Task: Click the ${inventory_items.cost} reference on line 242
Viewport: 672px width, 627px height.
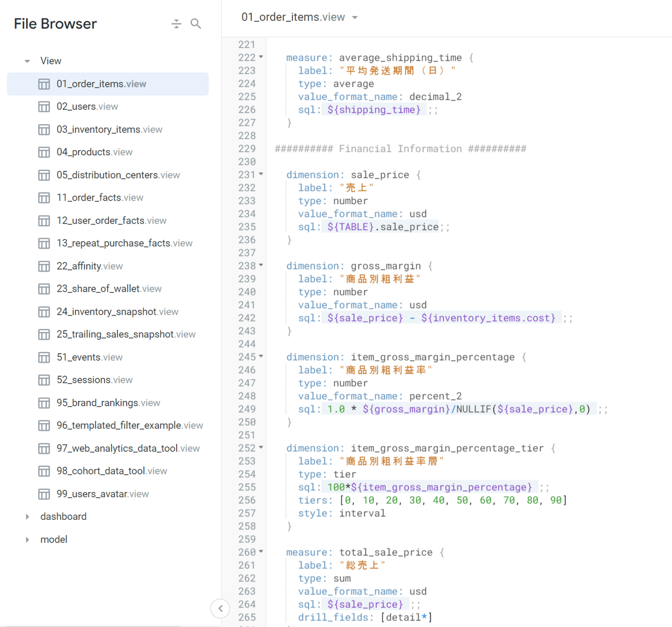Action: (488, 318)
